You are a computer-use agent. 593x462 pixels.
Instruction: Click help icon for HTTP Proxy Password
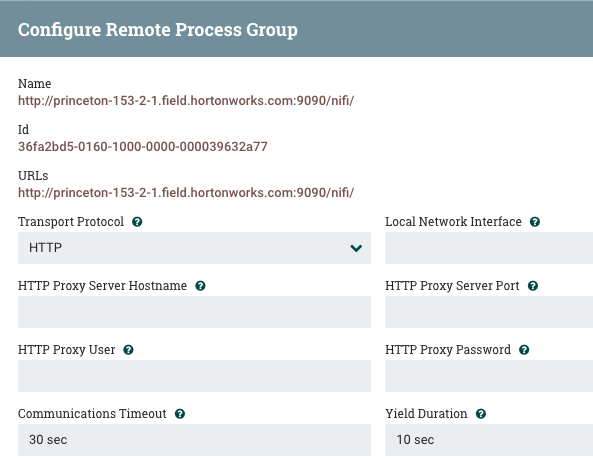524,350
